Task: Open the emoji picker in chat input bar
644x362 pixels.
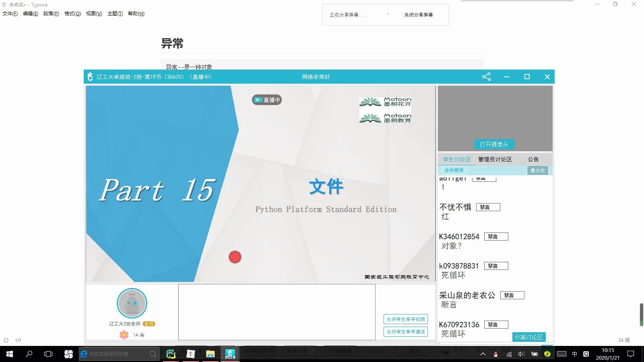Action: click(x=446, y=351)
